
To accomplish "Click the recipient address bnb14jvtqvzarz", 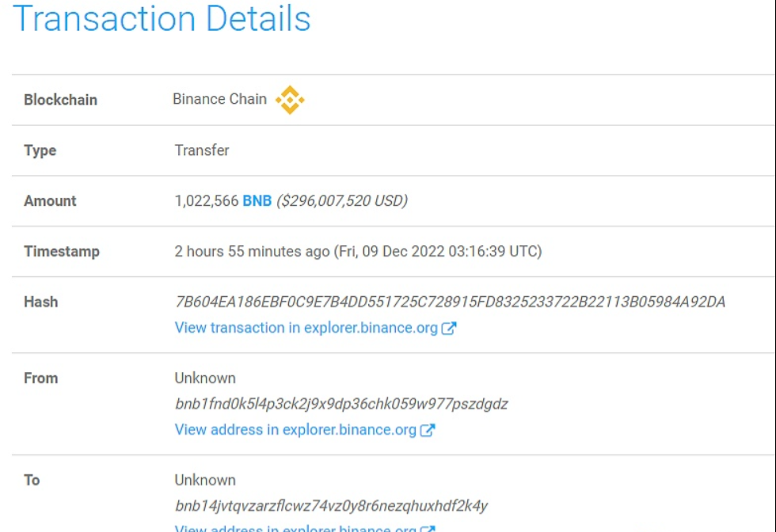I will [331, 506].
